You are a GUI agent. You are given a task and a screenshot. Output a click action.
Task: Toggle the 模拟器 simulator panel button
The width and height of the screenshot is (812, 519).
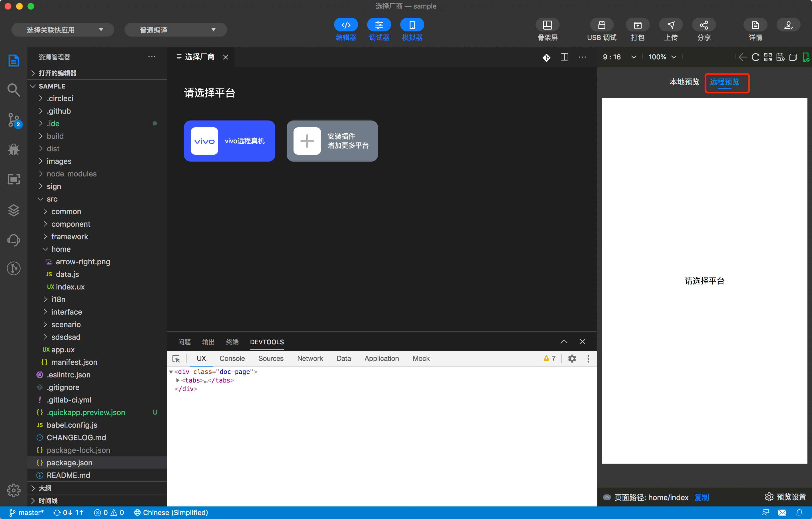412,25
